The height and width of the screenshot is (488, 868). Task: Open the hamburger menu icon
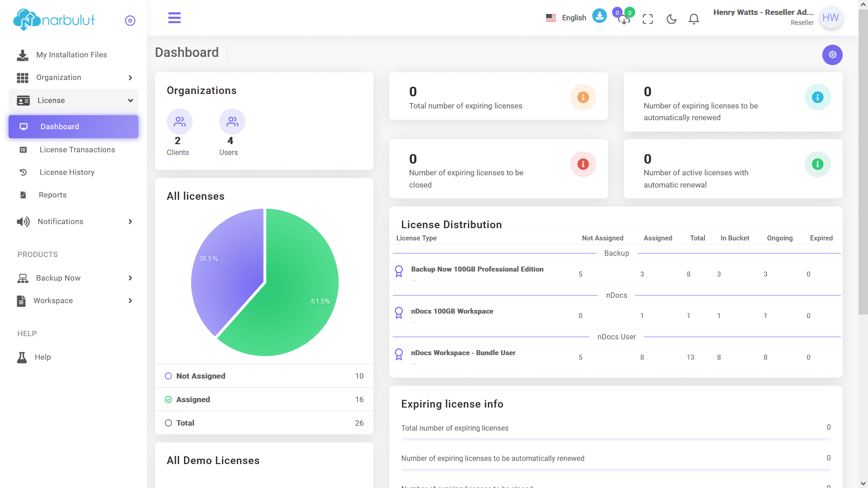coord(175,18)
